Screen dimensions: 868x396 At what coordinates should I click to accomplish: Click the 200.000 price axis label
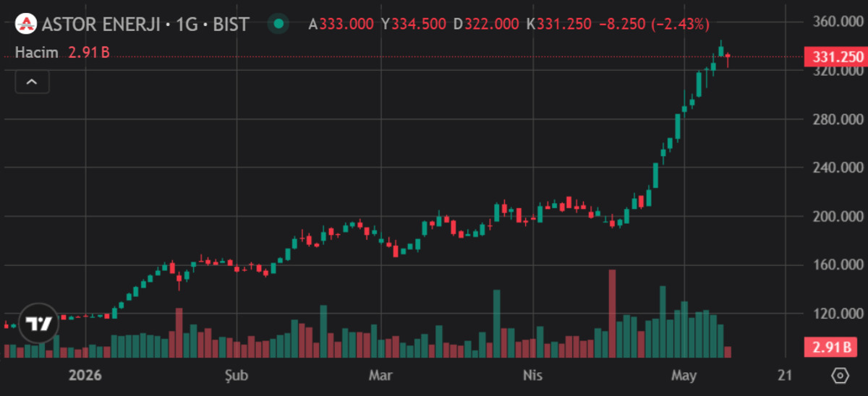(x=838, y=216)
